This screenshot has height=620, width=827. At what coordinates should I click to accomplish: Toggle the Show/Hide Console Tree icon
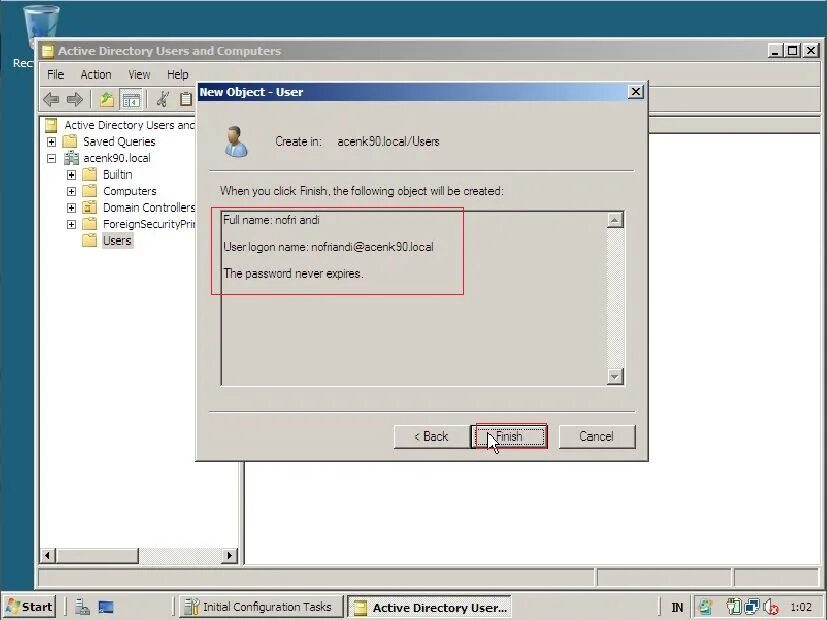[131, 99]
